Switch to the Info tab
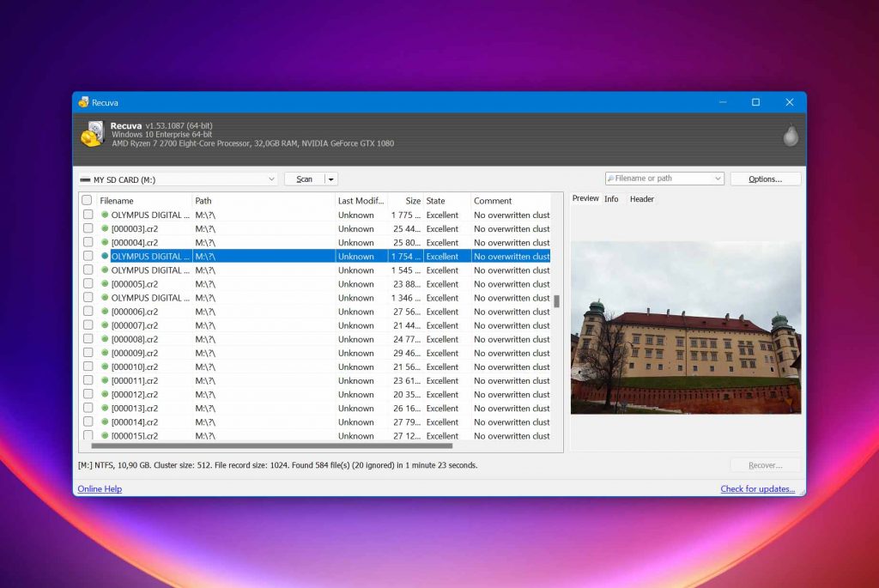This screenshot has height=588, width=879. 611,198
